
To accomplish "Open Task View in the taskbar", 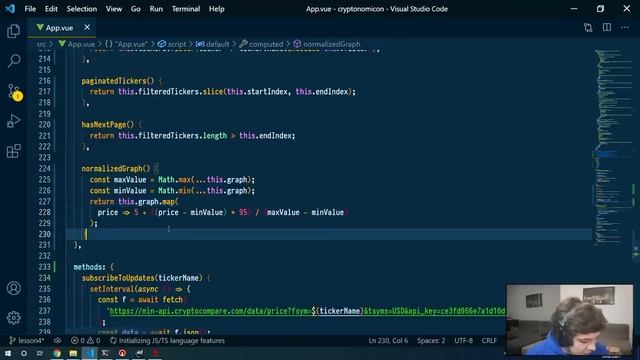I will coord(40,353).
